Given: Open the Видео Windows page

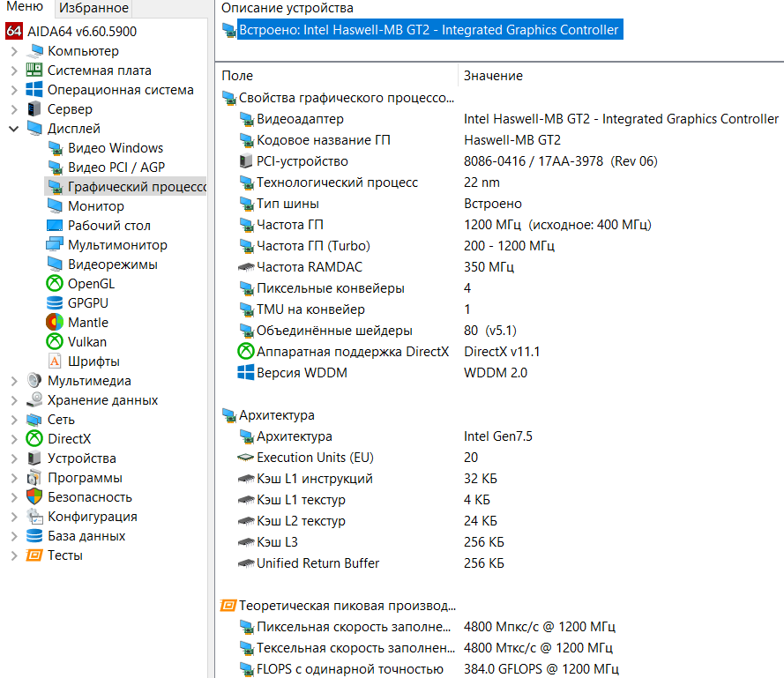Looking at the screenshot, I should (x=116, y=148).
